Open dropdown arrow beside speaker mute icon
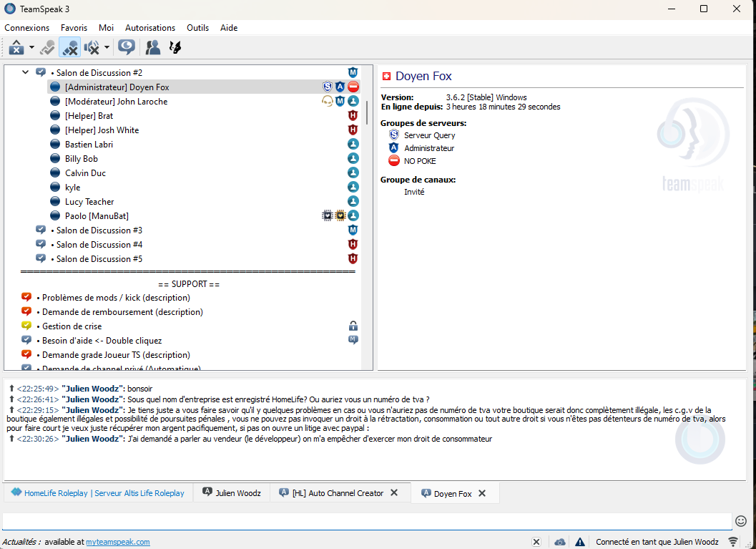 pos(107,48)
